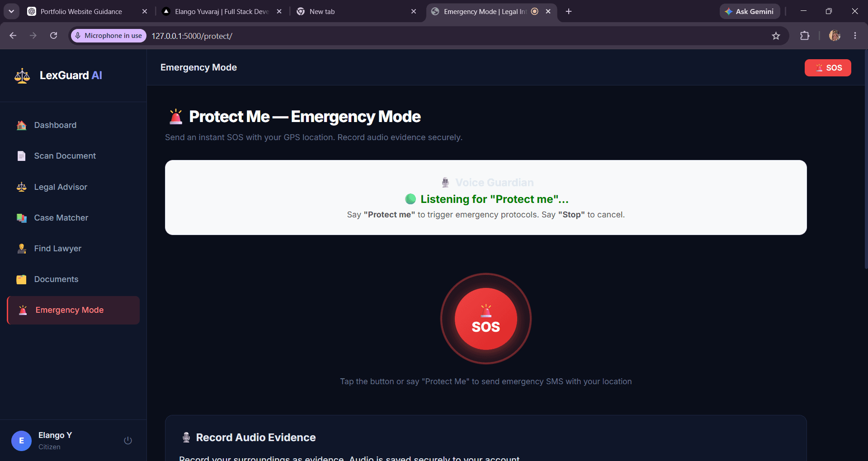Screen dimensions: 868x461
Task: Click the green listening status indicator
Action: (x=410, y=199)
